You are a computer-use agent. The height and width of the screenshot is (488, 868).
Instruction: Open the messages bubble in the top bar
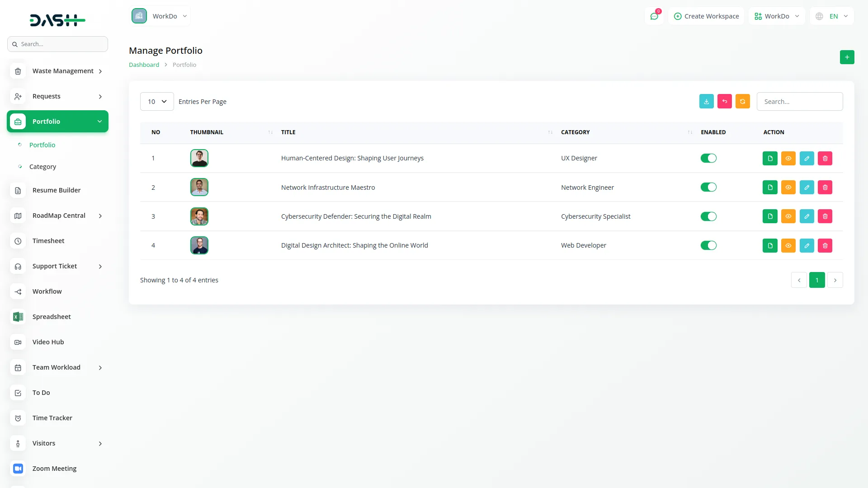654,16
